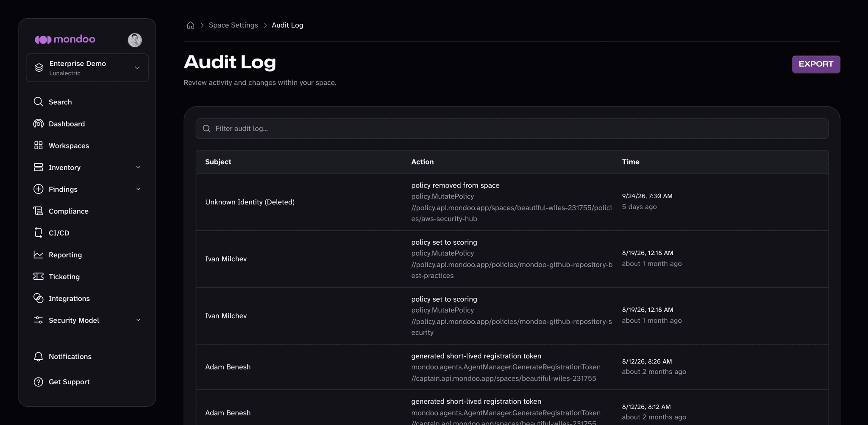868x425 pixels.
Task: Expand the Inventory submenu chevron
Action: pos(138,168)
